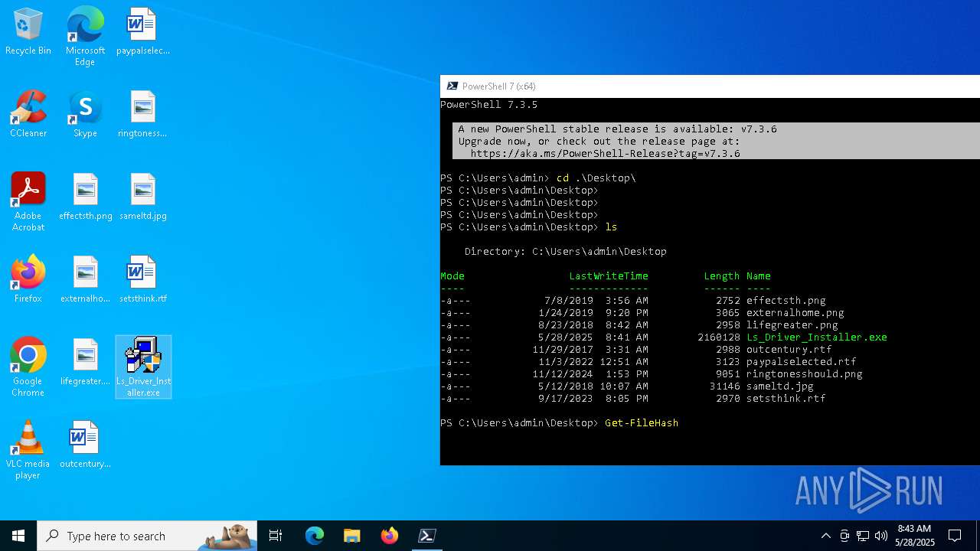The width and height of the screenshot is (980, 551).
Task: Click the PowerShell 7 (x64) window title
Action: (x=499, y=86)
